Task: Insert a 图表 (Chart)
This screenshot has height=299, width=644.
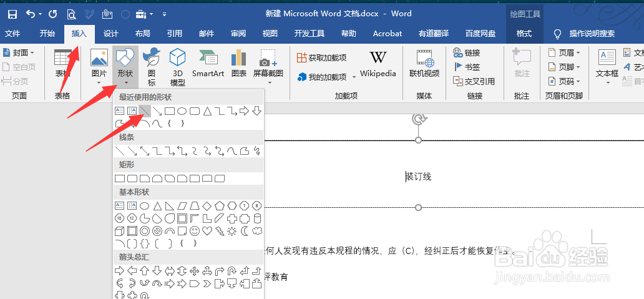Action: point(238,64)
